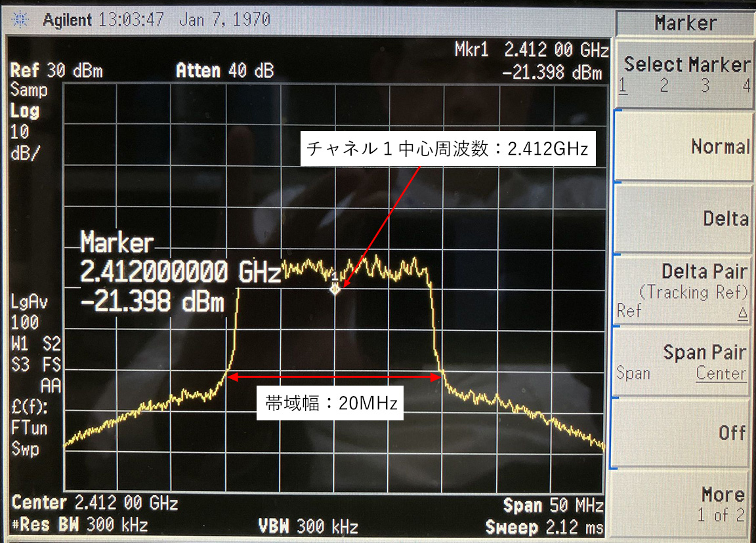Select the Center 2.412 00 GHz readout
The width and height of the screenshot is (756, 543).
coord(95,504)
